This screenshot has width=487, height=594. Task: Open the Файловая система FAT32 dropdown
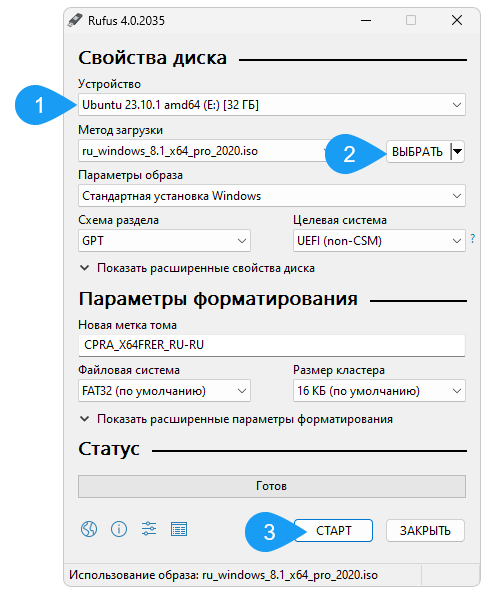(x=164, y=391)
